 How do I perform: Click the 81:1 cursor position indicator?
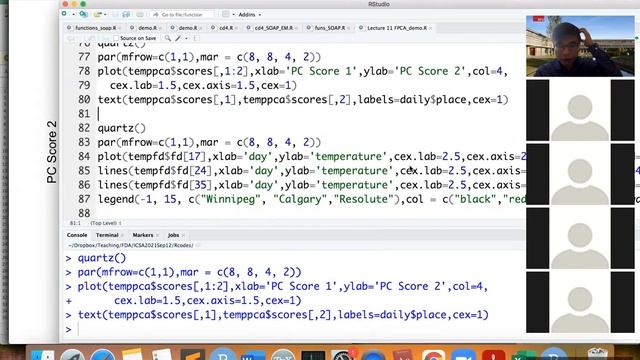pos(75,223)
